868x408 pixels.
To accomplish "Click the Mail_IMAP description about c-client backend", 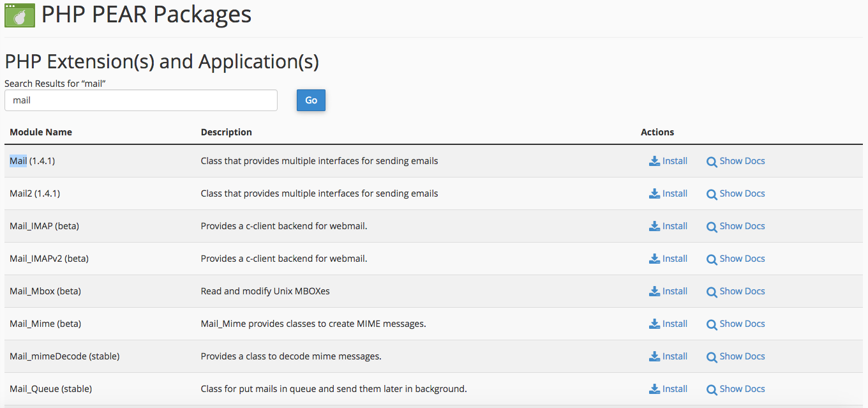I will pos(284,226).
